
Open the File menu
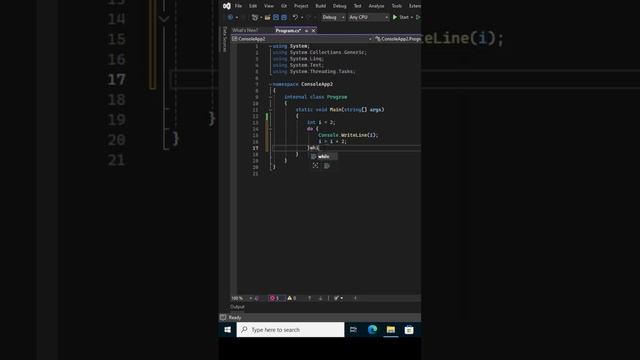click(x=238, y=6)
